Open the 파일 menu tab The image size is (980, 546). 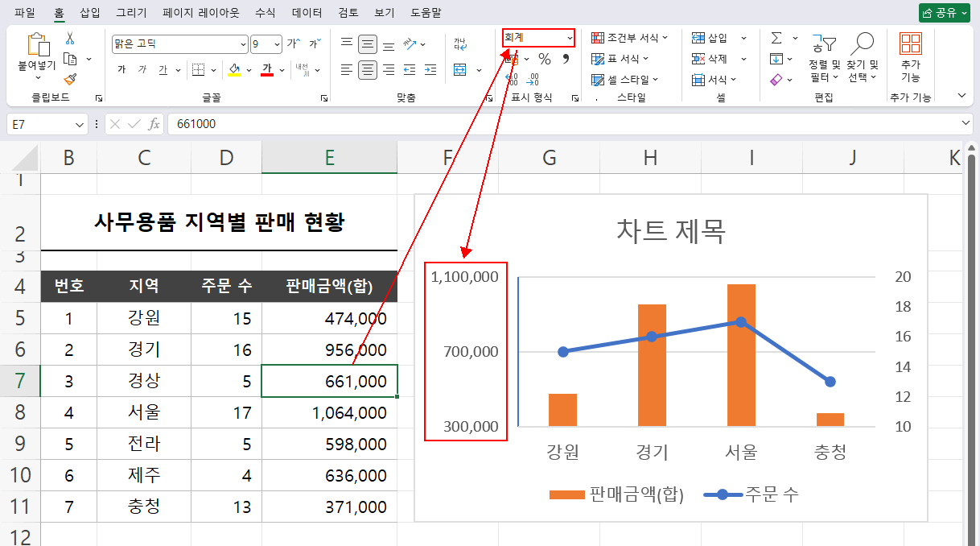(x=25, y=13)
